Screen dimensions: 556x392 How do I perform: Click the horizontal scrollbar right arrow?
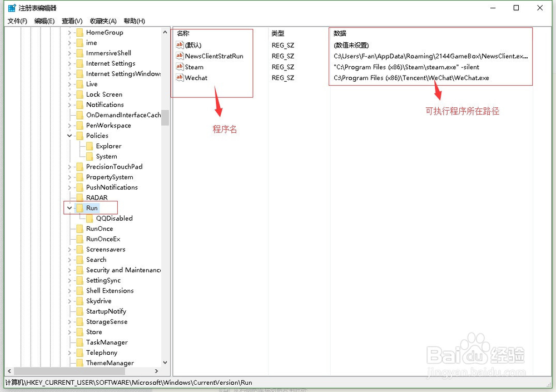click(156, 370)
